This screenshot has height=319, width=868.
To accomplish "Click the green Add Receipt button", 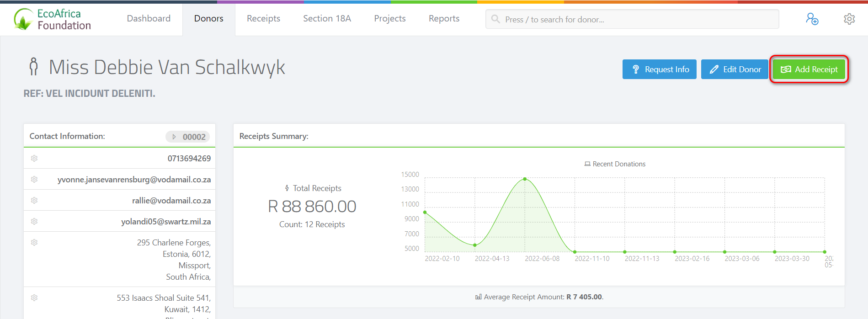I will point(809,69).
